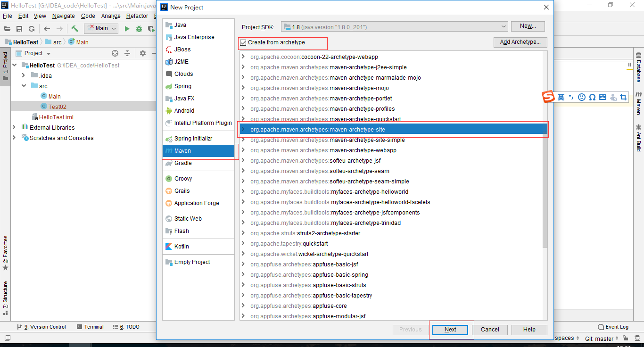Expand Scratches and Consoles node
This screenshot has width=644, height=347.
click(x=14, y=138)
